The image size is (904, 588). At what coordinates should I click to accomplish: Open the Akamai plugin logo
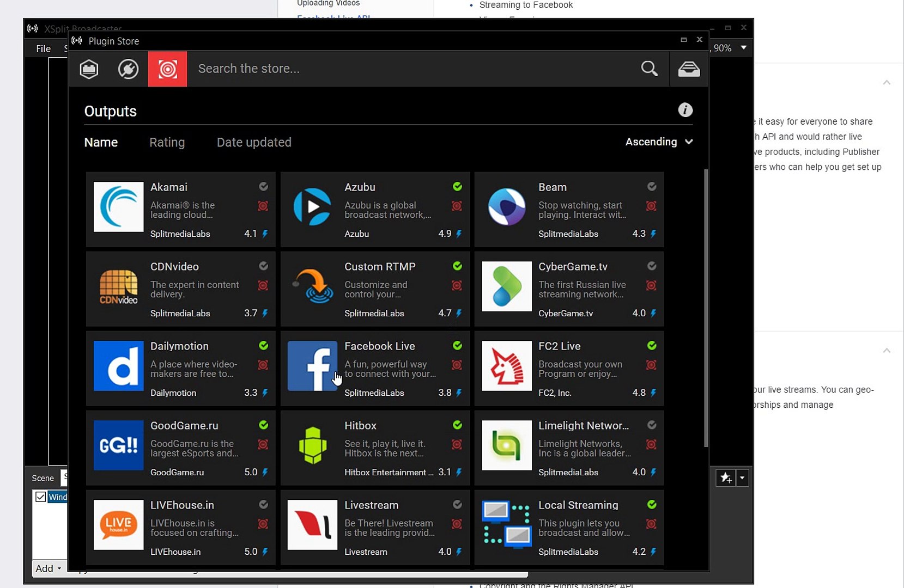tap(118, 207)
